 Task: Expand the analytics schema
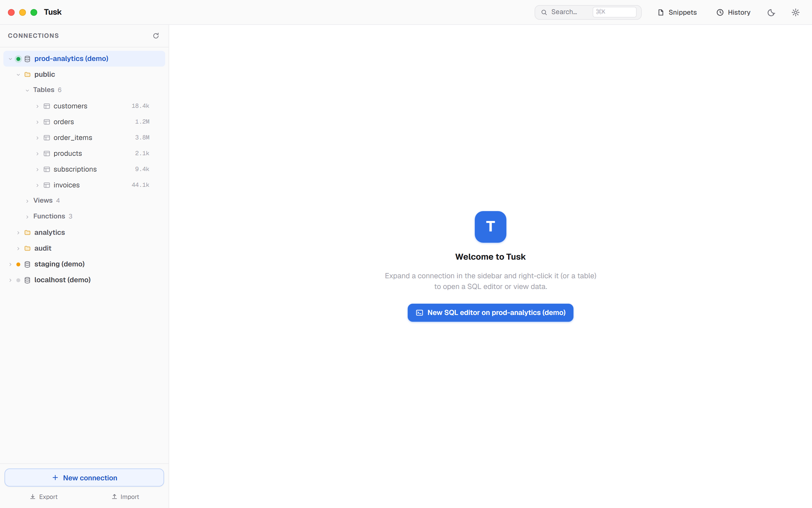pyautogui.click(x=18, y=233)
